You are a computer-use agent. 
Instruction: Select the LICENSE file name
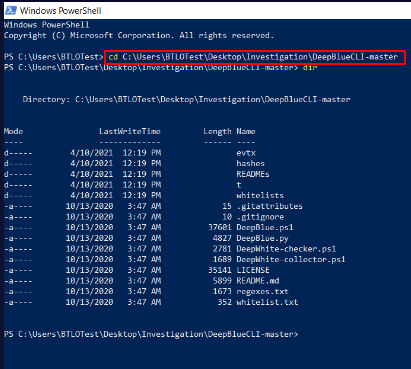tap(253, 270)
